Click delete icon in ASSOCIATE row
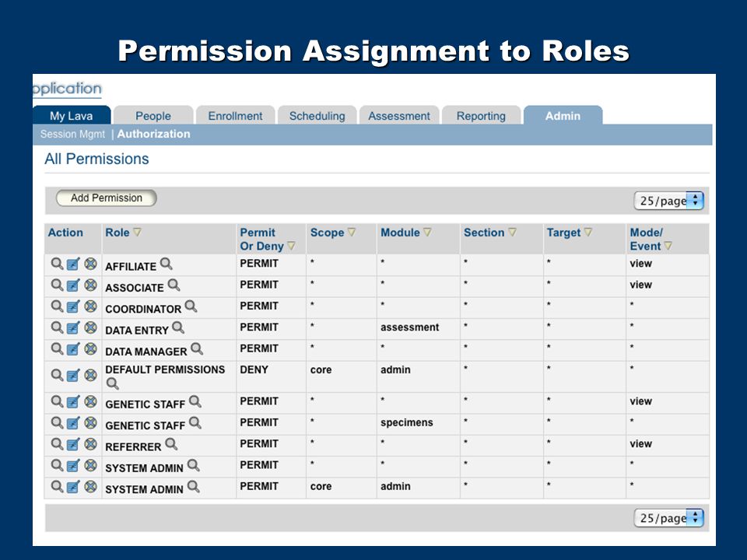Image resolution: width=747 pixels, height=560 pixels. coord(90,285)
